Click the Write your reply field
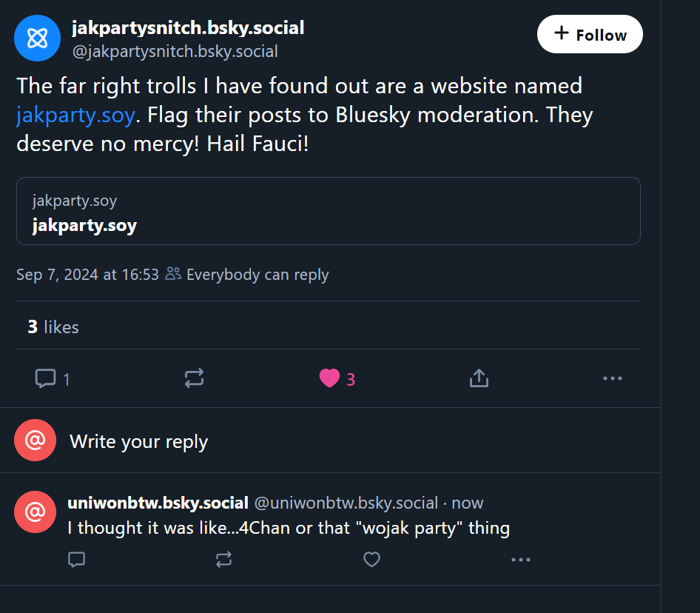This screenshot has height=613, width=700. coord(138,442)
